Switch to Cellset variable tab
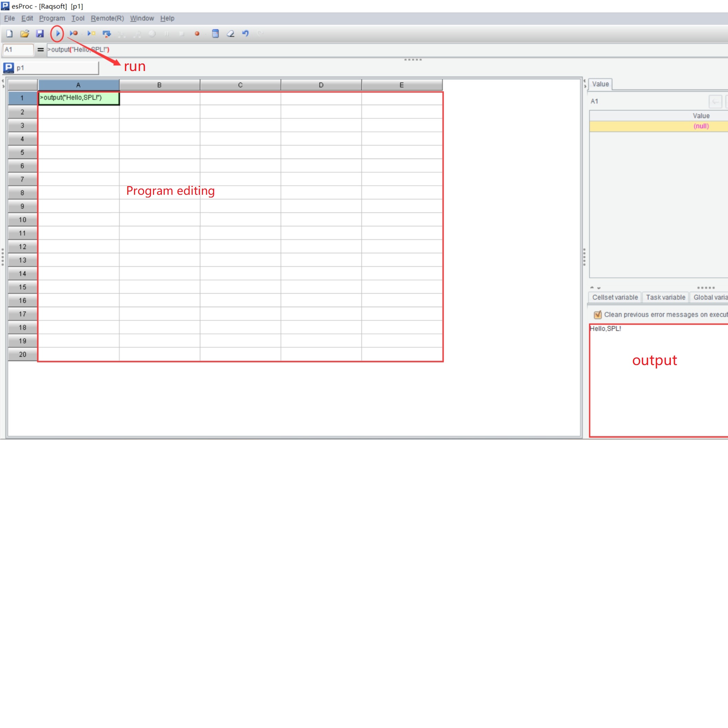The image size is (728, 728). (x=615, y=297)
